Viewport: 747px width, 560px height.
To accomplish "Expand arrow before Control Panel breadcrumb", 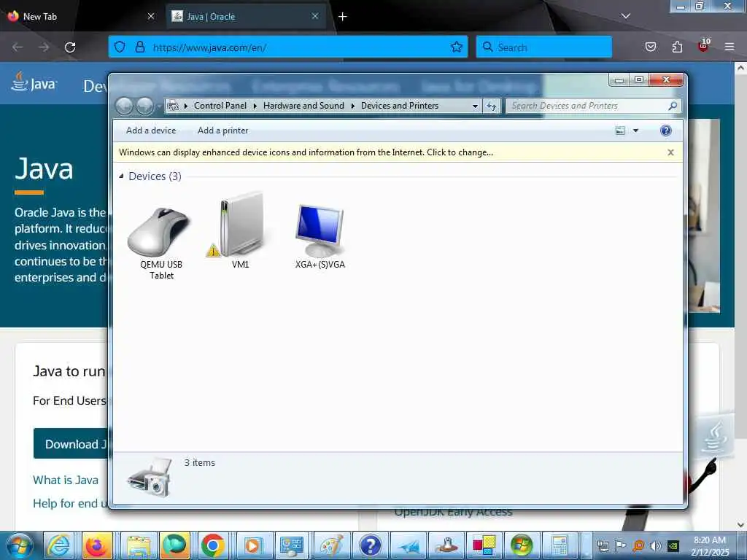I will click(186, 106).
